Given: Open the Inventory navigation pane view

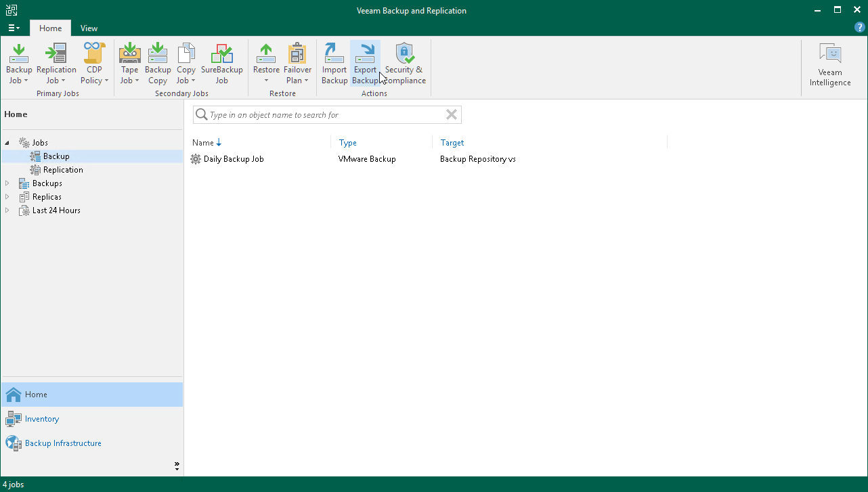Looking at the screenshot, I should (x=92, y=419).
